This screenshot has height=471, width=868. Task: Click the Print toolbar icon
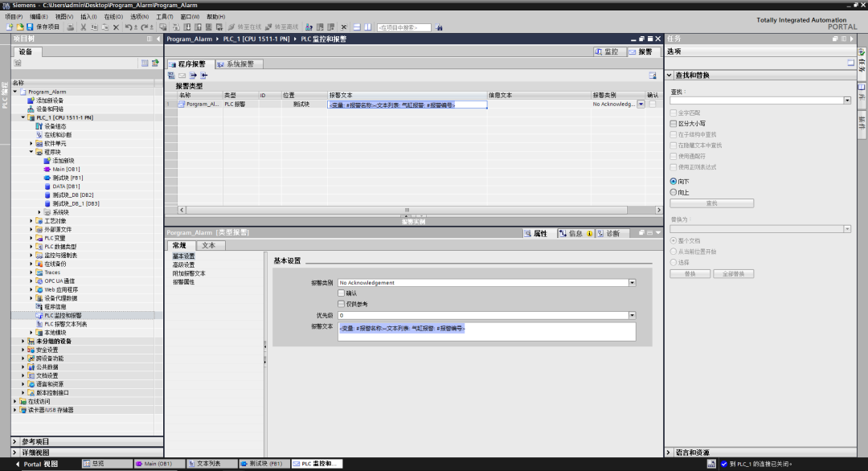click(x=70, y=27)
